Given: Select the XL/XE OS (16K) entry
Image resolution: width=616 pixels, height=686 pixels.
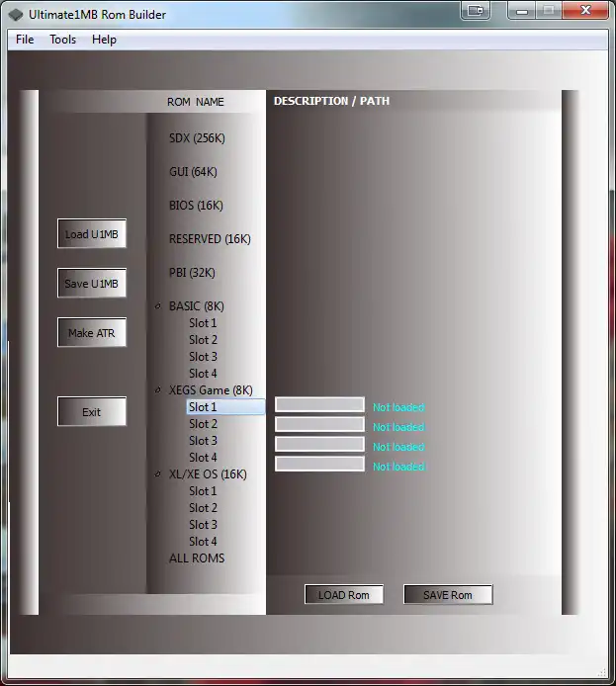Looking at the screenshot, I should tap(208, 473).
